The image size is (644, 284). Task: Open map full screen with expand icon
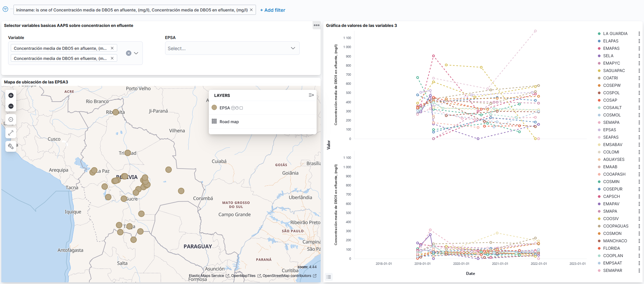click(11, 133)
